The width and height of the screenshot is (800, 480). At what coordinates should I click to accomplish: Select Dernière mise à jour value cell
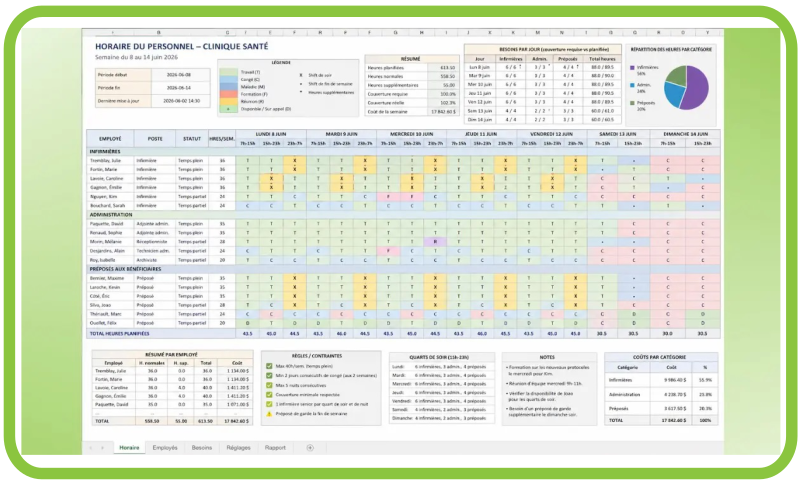[180, 101]
